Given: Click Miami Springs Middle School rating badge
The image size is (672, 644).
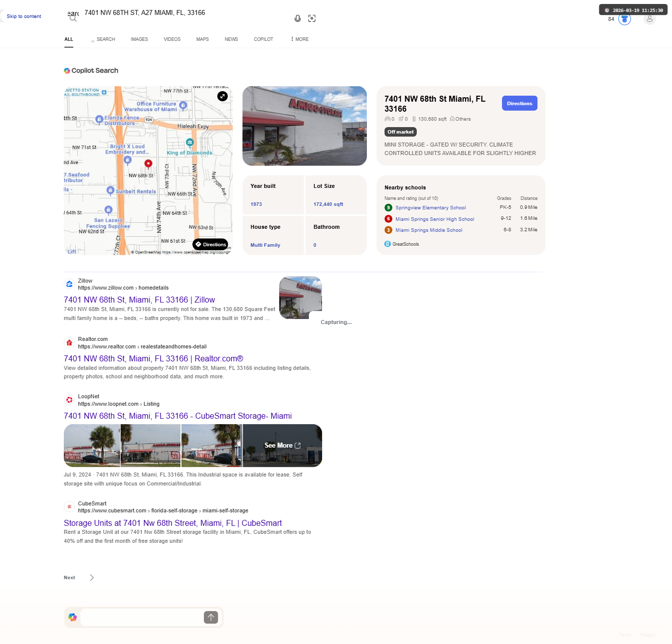Looking at the screenshot, I should tap(388, 230).
